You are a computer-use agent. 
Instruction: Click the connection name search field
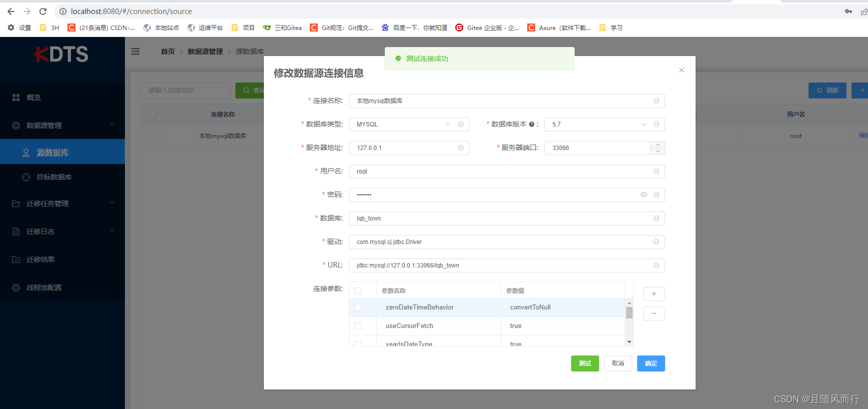coord(185,90)
